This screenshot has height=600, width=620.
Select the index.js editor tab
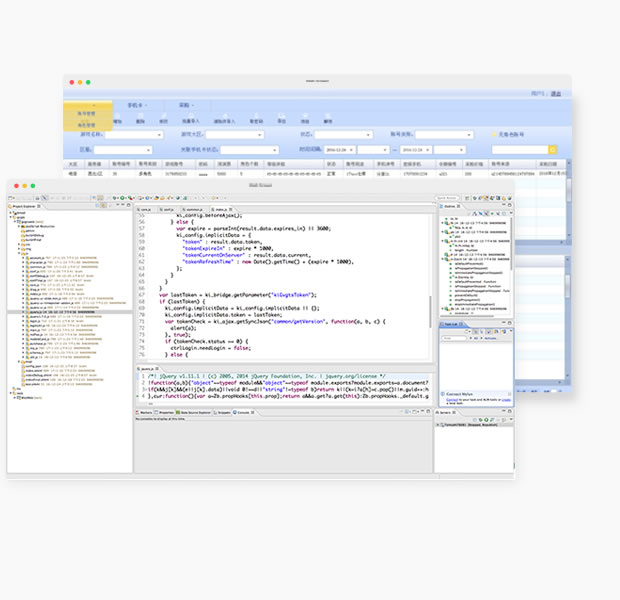click(221, 210)
